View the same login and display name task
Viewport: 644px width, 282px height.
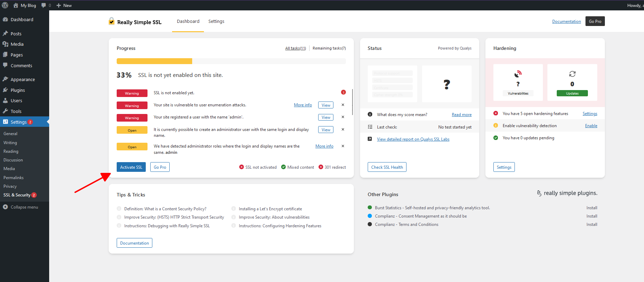326,130
